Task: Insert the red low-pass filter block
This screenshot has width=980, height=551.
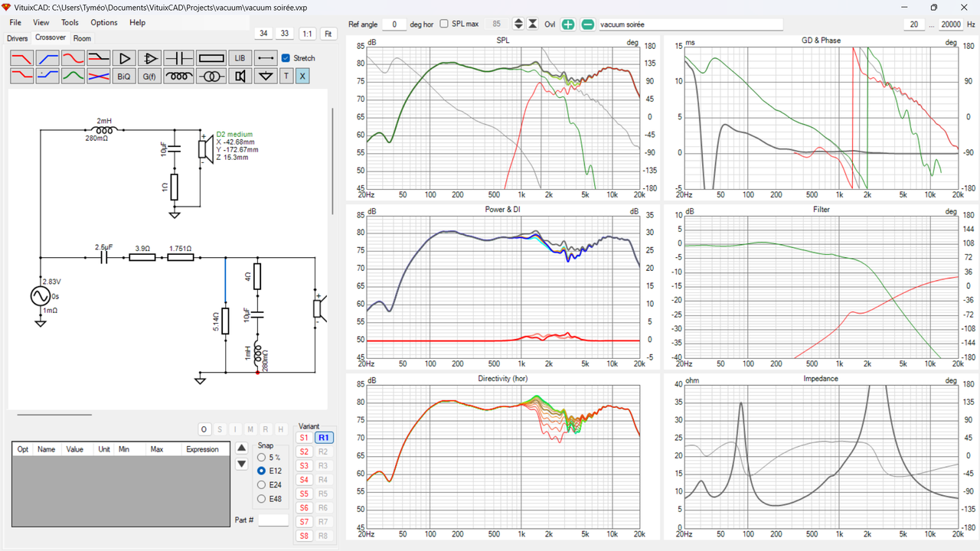Action: (22, 58)
